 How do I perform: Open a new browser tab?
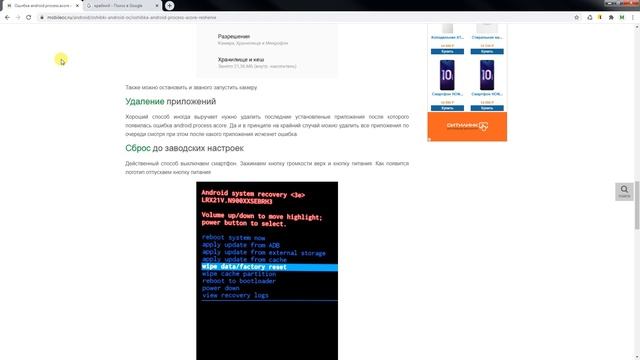(x=169, y=6)
